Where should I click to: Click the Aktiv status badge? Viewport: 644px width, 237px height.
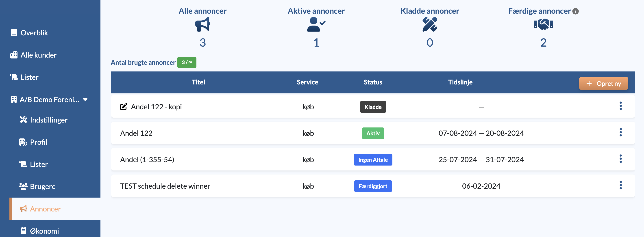click(373, 133)
